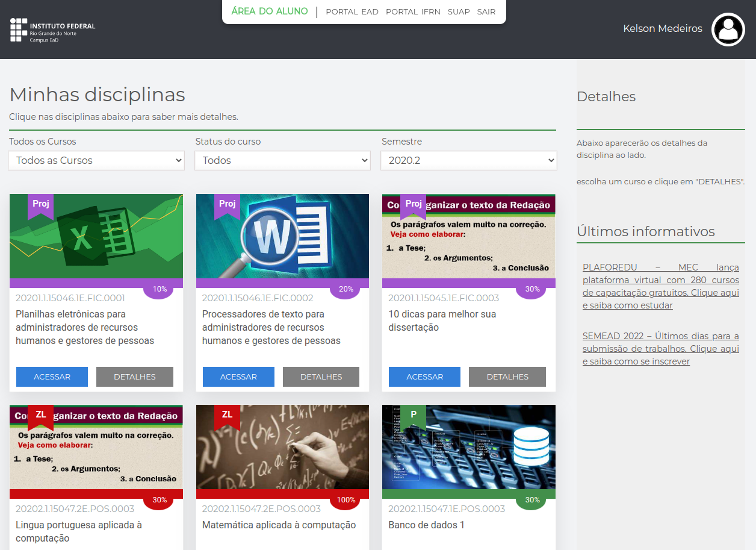This screenshot has width=756, height=550.
Task: Show DETALHES for 10 dicas para dissertação
Action: click(x=507, y=377)
